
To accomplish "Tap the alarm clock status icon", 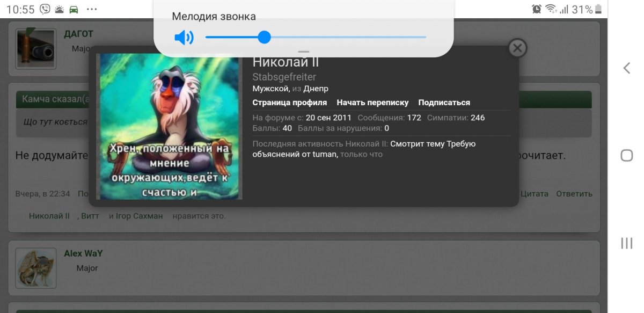I will 537,9.
